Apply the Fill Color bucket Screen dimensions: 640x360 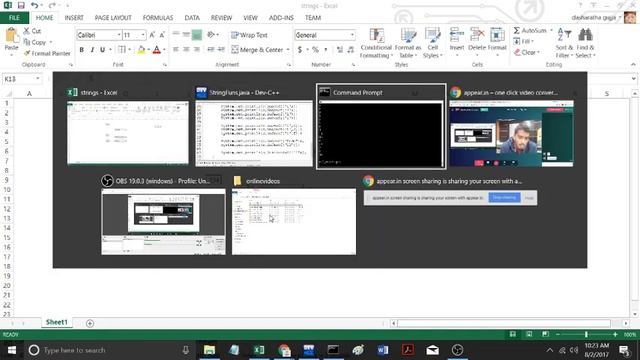141,50
